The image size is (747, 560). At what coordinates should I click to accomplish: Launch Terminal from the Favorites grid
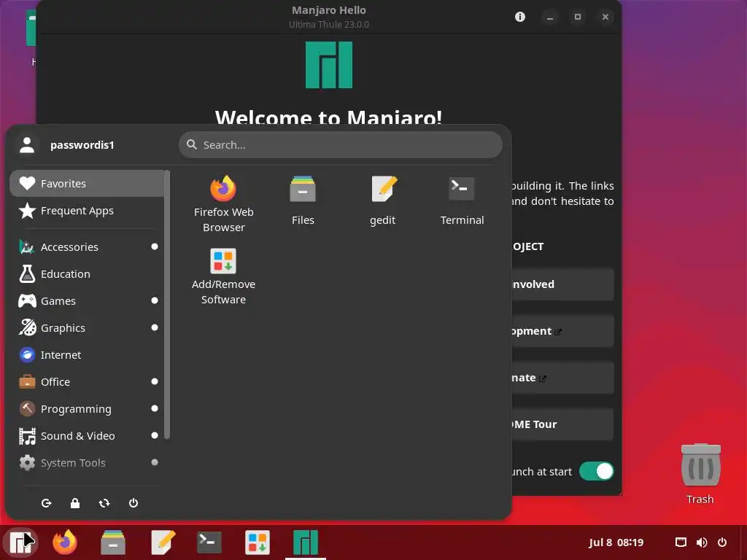tap(462, 201)
